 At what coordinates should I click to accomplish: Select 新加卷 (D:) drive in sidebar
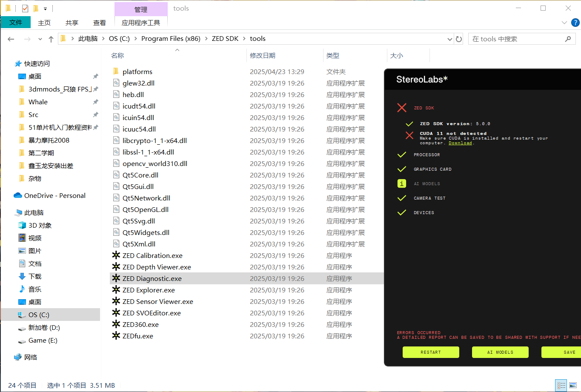point(44,327)
